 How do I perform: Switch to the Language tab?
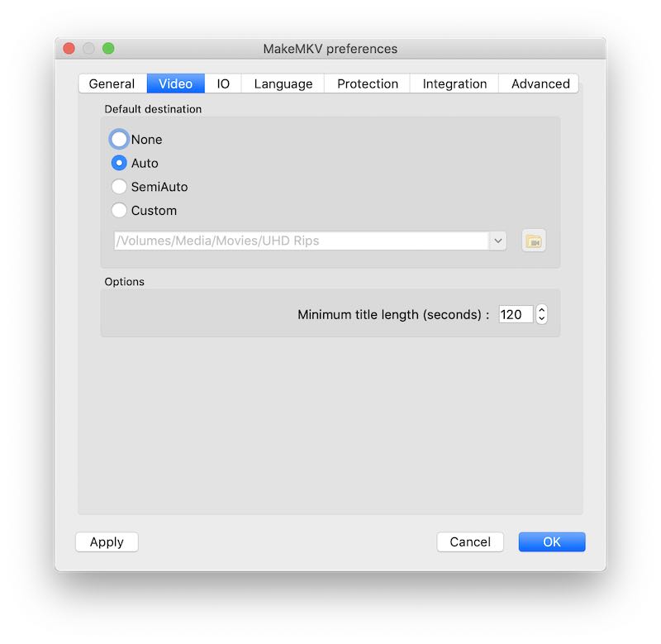click(x=283, y=84)
